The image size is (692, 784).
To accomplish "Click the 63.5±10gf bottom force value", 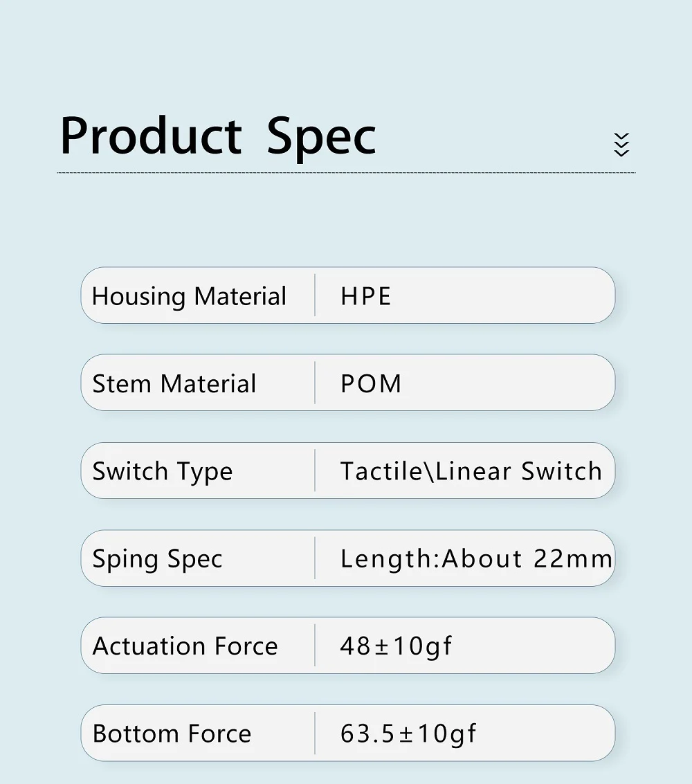I will click(408, 733).
